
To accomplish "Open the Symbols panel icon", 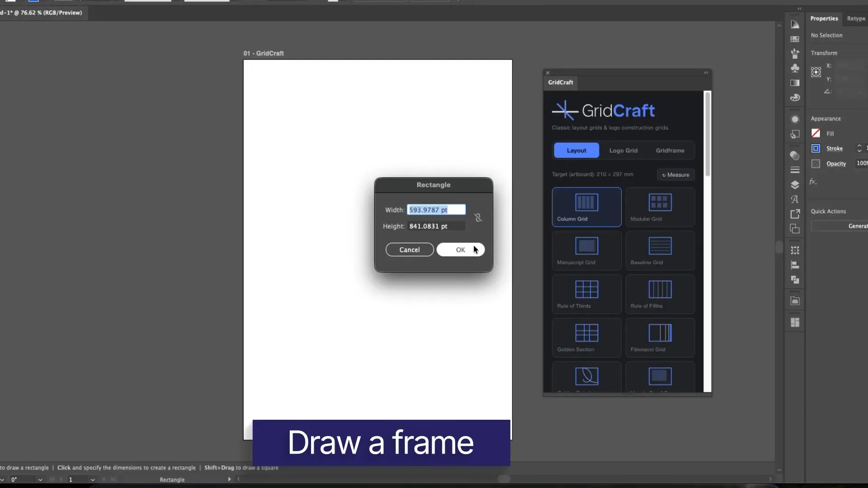I will tap(795, 68).
